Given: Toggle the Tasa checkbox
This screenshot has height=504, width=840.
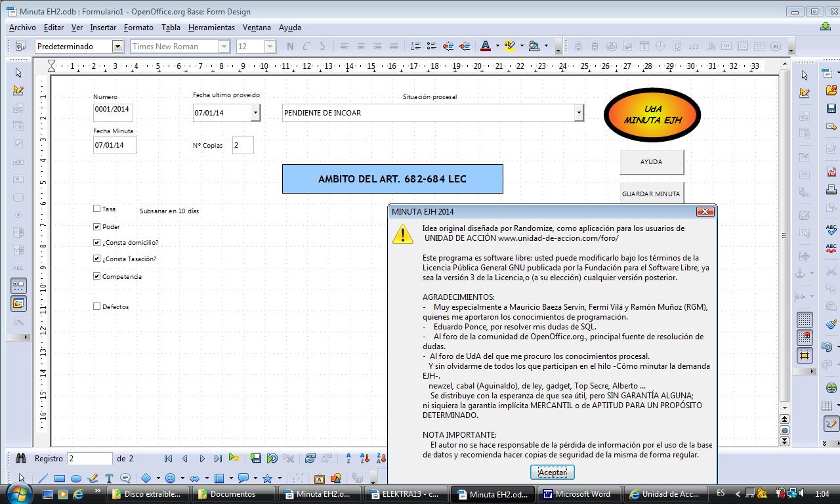Looking at the screenshot, I should click(97, 209).
